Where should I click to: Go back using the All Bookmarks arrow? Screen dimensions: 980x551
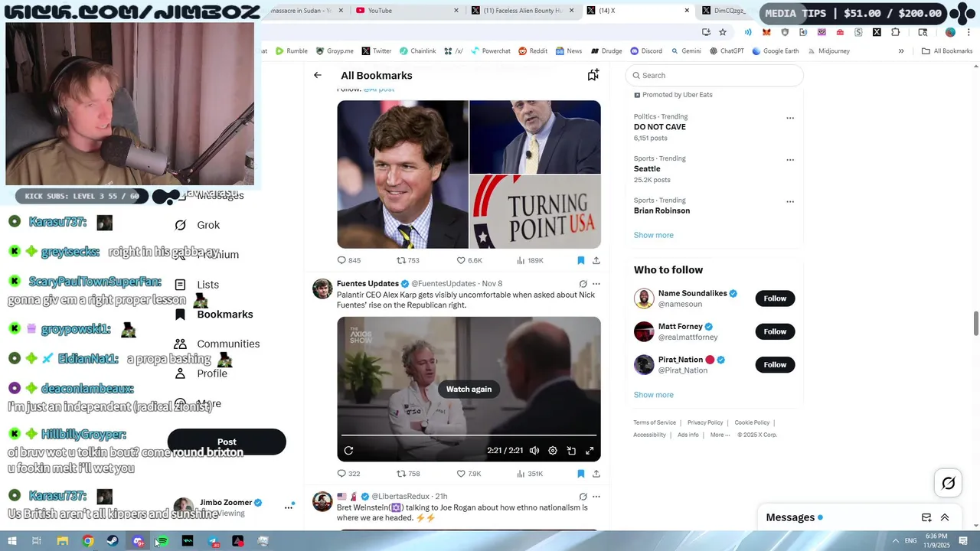(317, 75)
